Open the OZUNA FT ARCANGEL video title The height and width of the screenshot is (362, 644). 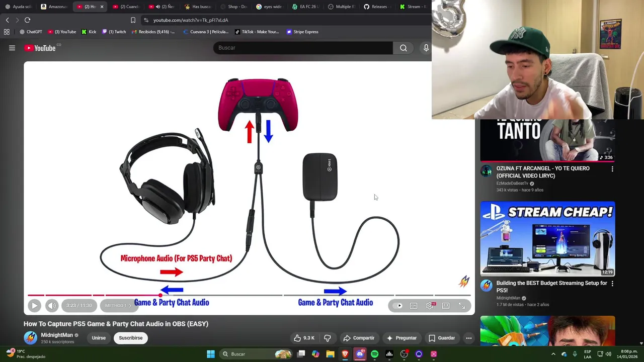click(x=543, y=172)
